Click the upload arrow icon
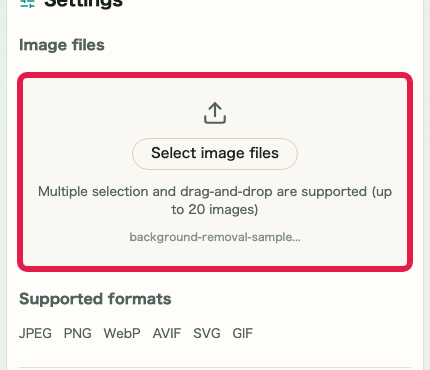 215,113
